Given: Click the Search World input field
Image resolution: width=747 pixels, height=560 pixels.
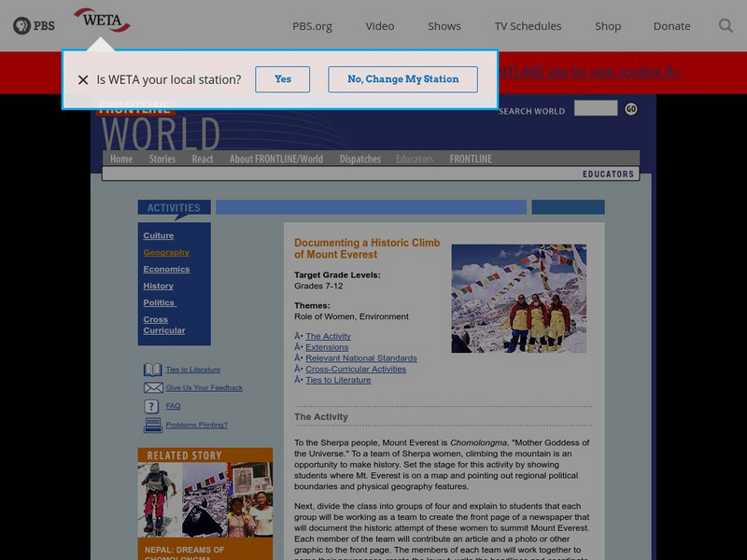Looking at the screenshot, I should click(x=596, y=108).
